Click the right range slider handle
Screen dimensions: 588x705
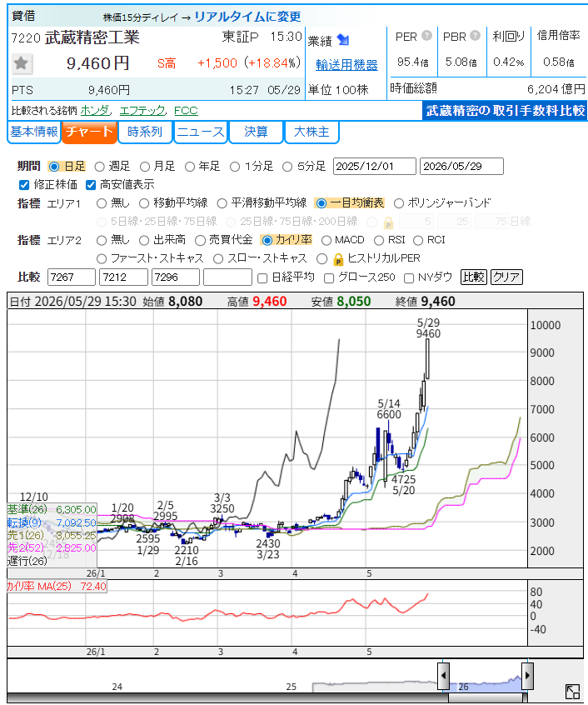point(527,675)
